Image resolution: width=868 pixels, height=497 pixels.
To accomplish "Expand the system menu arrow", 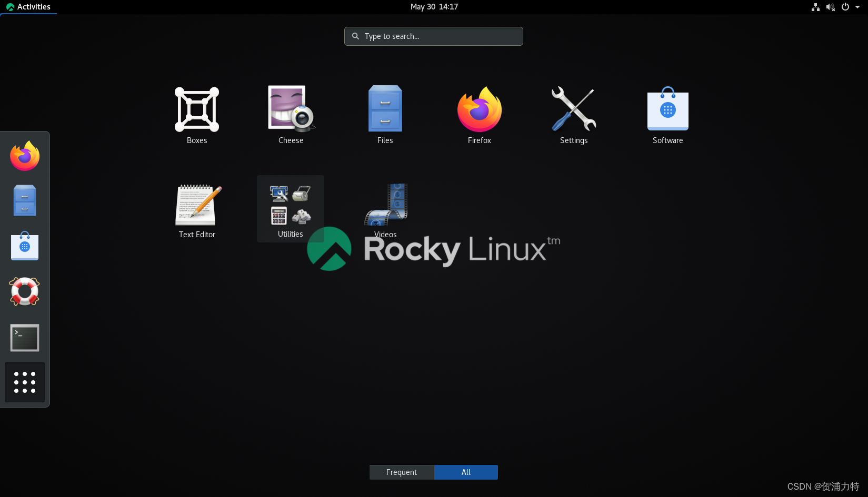I will click(857, 7).
